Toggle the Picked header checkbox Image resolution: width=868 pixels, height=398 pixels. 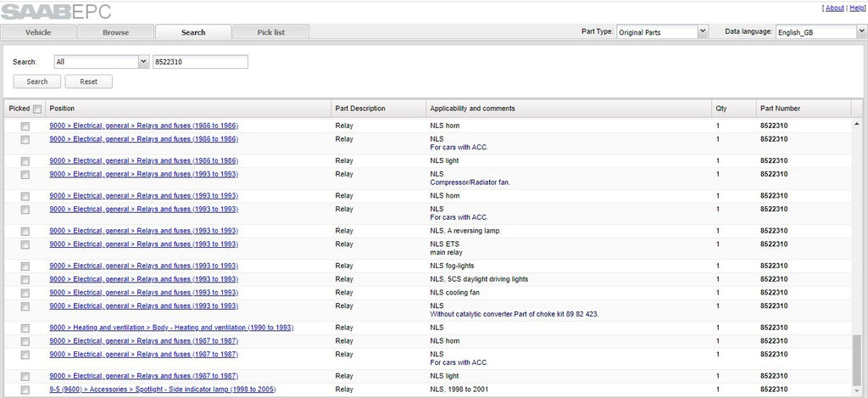pyautogui.click(x=37, y=109)
